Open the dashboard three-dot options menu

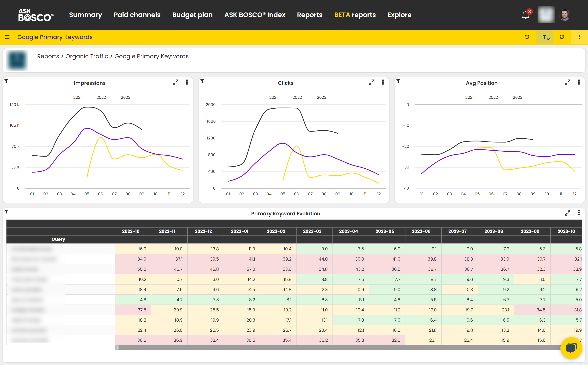click(x=579, y=37)
